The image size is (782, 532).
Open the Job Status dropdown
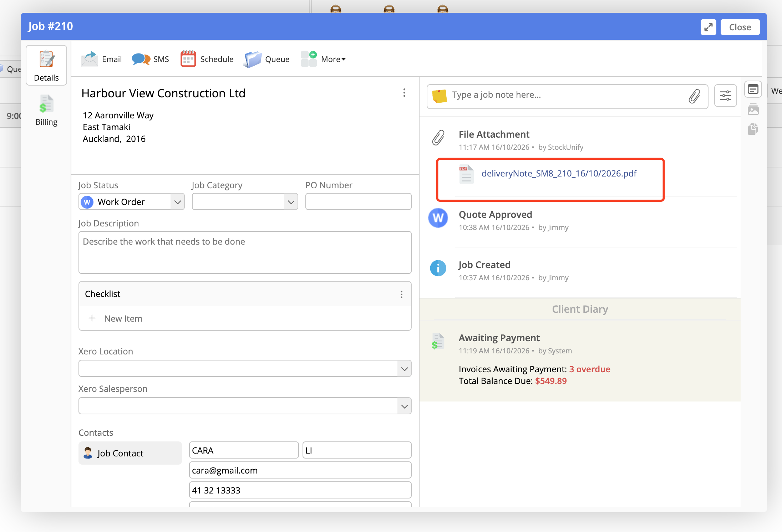pos(131,202)
